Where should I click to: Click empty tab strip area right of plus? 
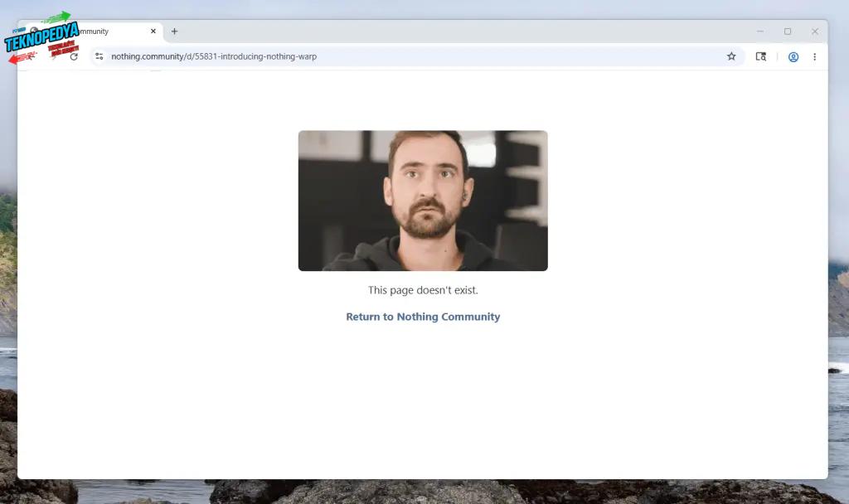click(456, 31)
